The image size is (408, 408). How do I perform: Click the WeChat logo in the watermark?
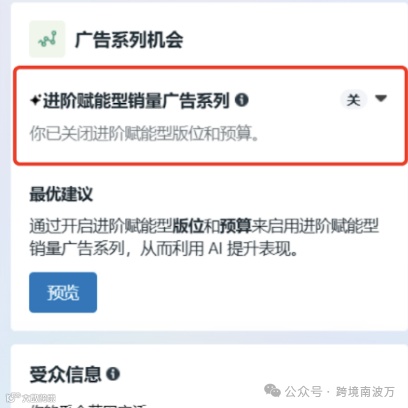[272, 391]
